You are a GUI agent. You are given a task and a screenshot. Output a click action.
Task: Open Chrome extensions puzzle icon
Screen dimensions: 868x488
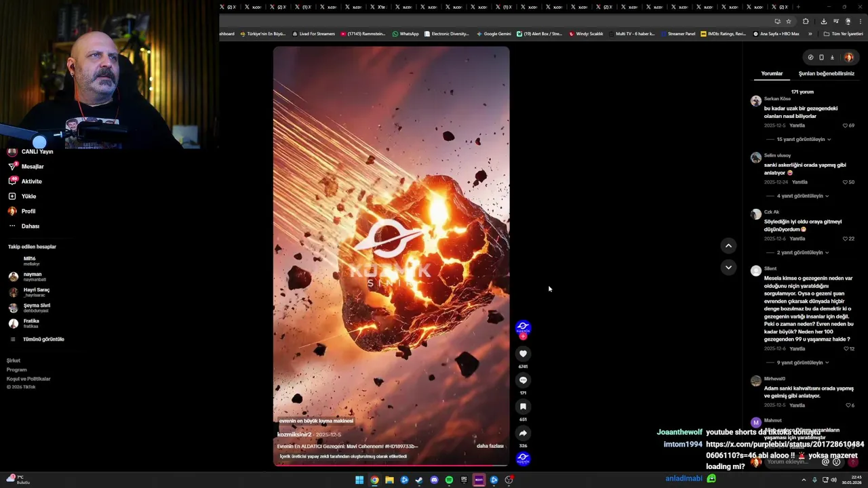[806, 22]
